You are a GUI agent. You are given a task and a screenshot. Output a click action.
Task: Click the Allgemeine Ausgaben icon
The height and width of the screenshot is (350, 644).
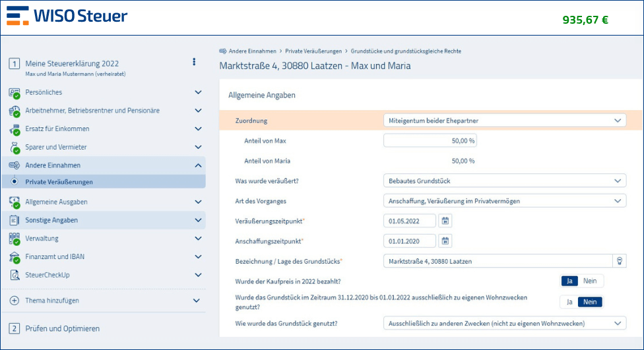point(15,202)
